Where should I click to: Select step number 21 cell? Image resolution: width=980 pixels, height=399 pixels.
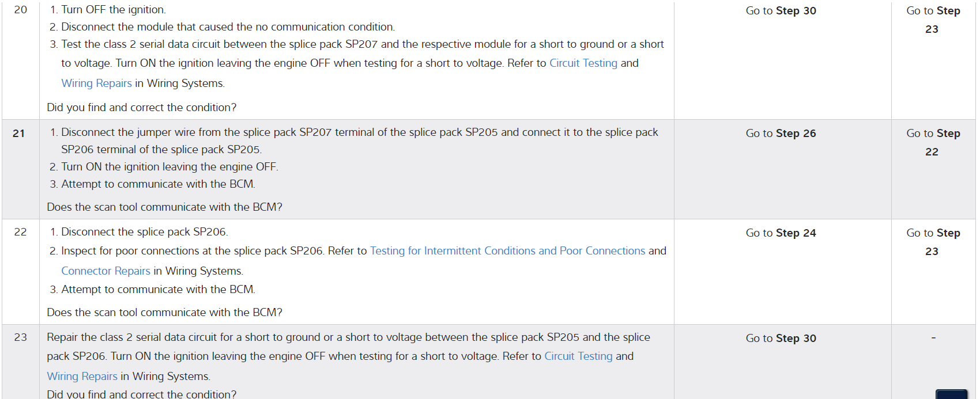pos(19,134)
